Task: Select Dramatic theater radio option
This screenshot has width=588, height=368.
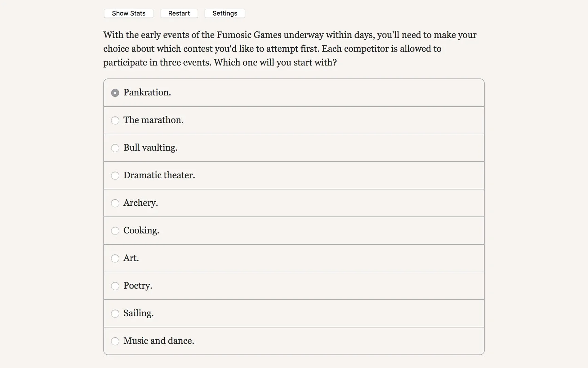Action: pos(115,175)
